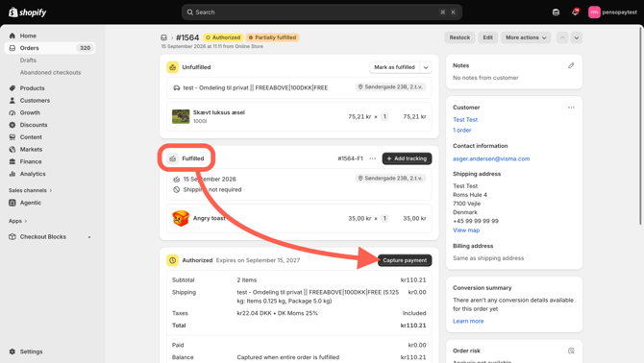This screenshot has height=363, width=644.
Task: Click the Authorized clock icon in payment card
Action: (x=172, y=260)
